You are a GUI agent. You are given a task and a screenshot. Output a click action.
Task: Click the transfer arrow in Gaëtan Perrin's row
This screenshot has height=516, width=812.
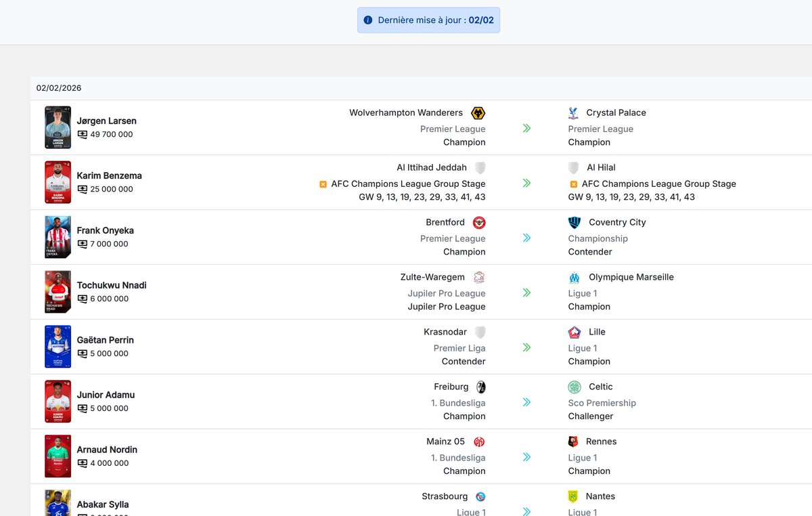coord(526,347)
